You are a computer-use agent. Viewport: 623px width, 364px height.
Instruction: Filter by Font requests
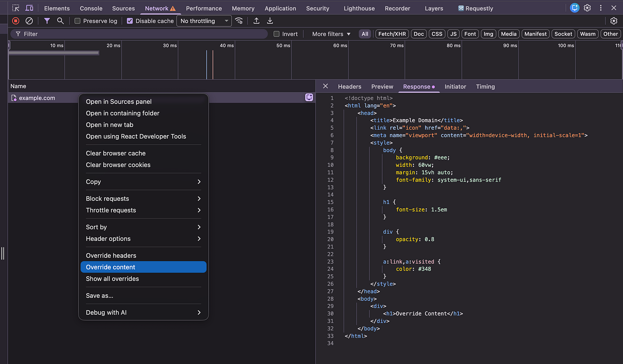tap(470, 34)
